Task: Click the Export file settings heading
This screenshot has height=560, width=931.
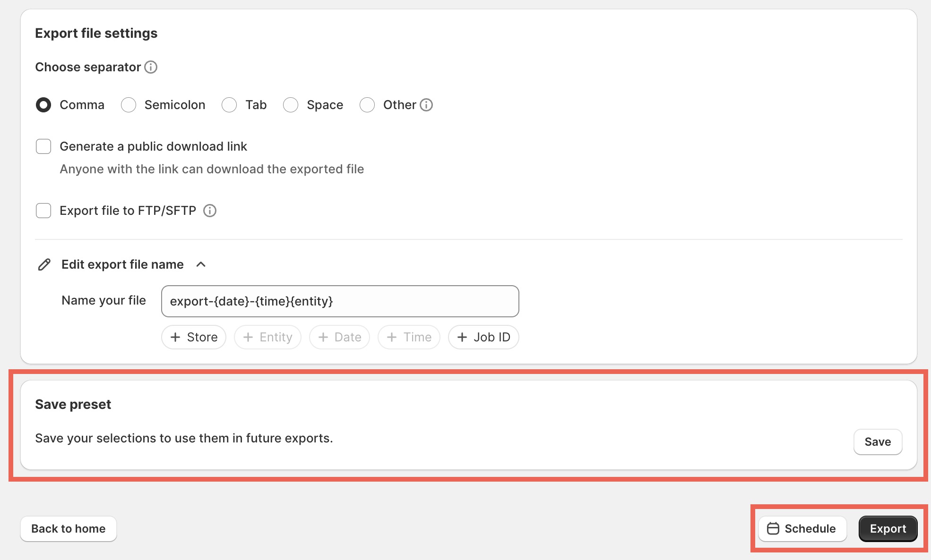Action: click(96, 33)
